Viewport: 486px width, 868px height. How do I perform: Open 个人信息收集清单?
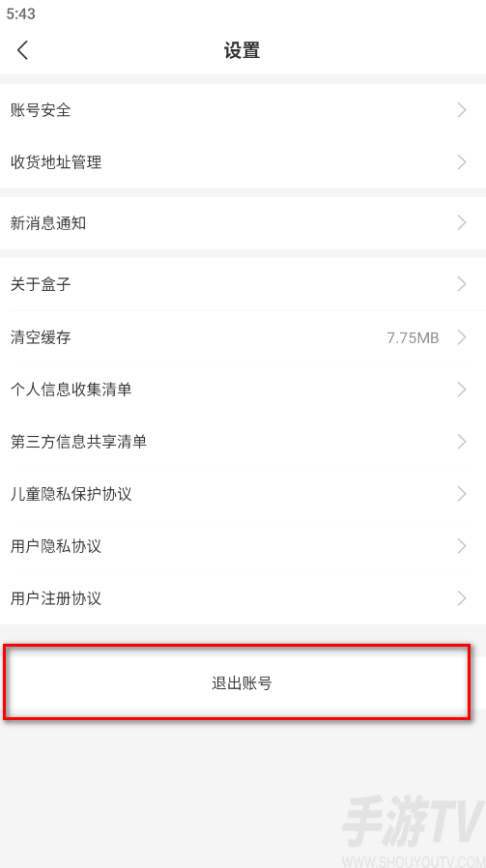coord(243,390)
